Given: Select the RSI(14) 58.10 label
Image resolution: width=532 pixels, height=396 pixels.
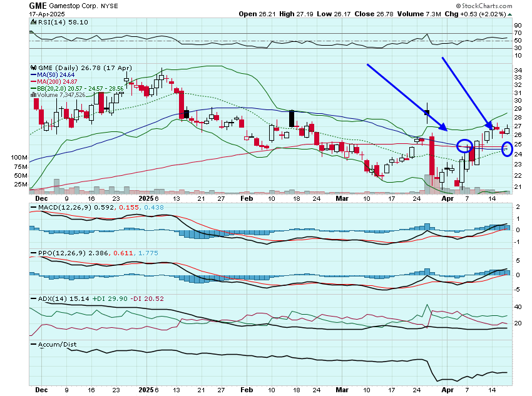Looking at the screenshot, I should point(63,22).
